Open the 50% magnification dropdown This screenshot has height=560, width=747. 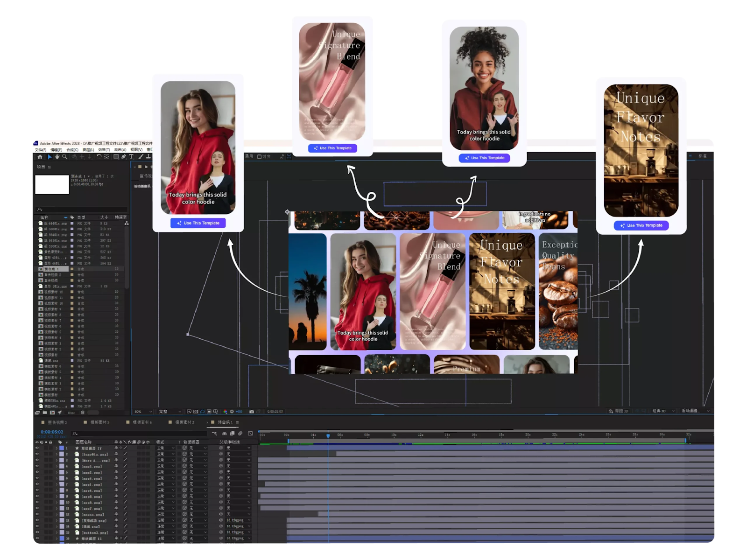click(143, 412)
